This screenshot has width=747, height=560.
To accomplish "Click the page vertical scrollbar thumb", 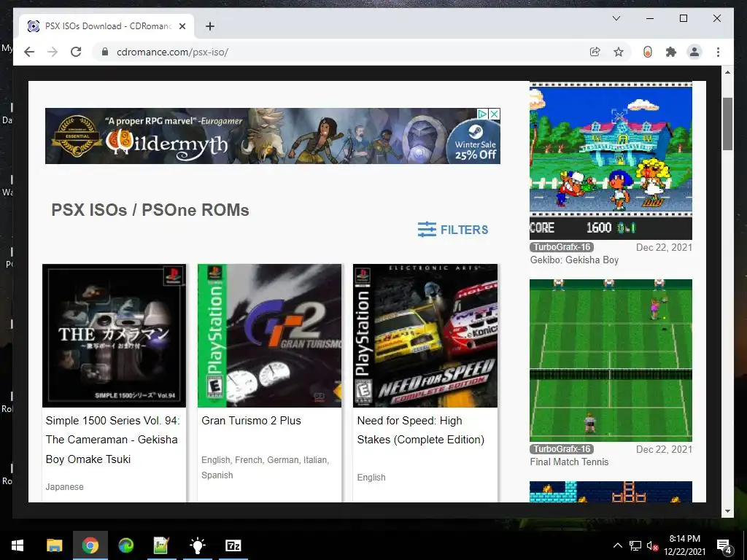I will 727,124.
